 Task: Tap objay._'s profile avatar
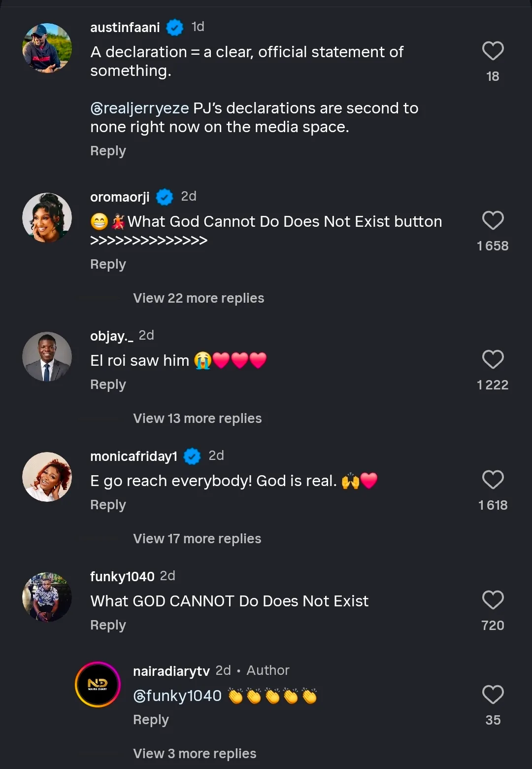coord(47,356)
